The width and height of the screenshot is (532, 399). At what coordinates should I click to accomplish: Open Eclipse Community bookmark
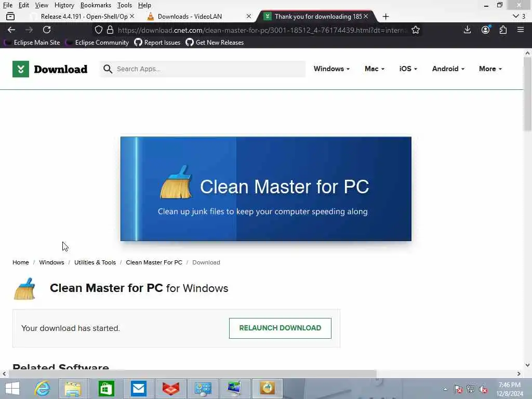(97, 43)
